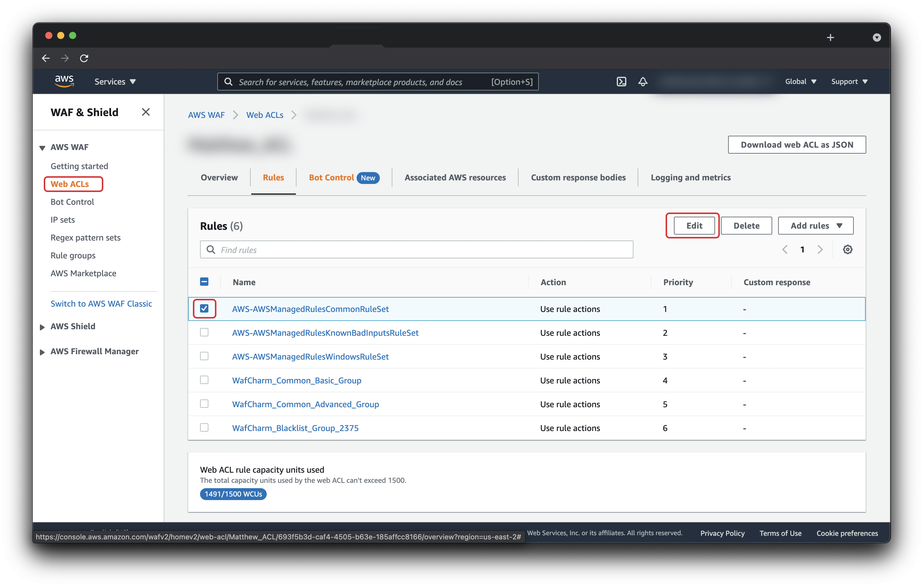The height and width of the screenshot is (587, 924).
Task: Focus the Find rules search field
Action: pyautogui.click(x=416, y=249)
